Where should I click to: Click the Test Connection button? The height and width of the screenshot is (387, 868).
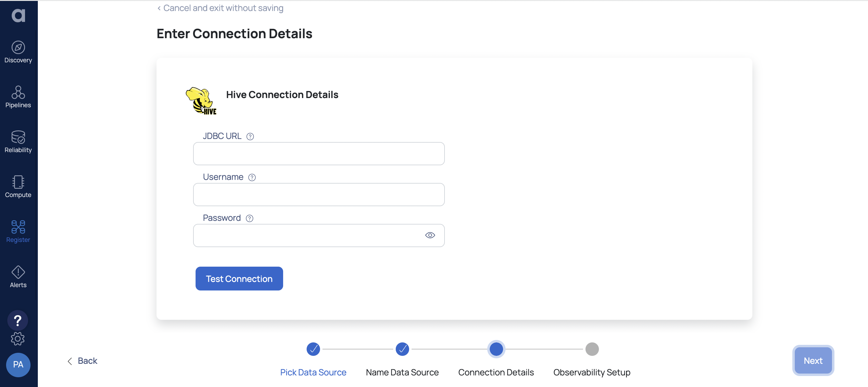coord(239,278)
